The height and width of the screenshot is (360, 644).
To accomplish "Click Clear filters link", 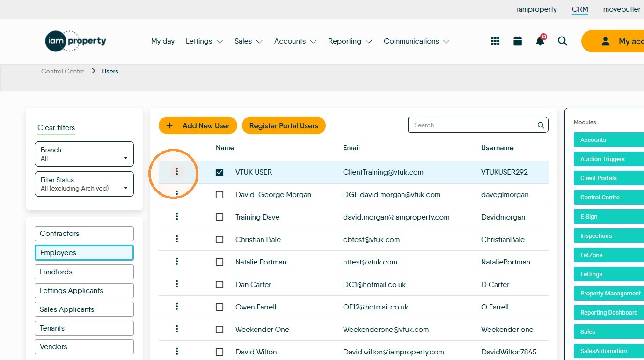I will 56,128.
